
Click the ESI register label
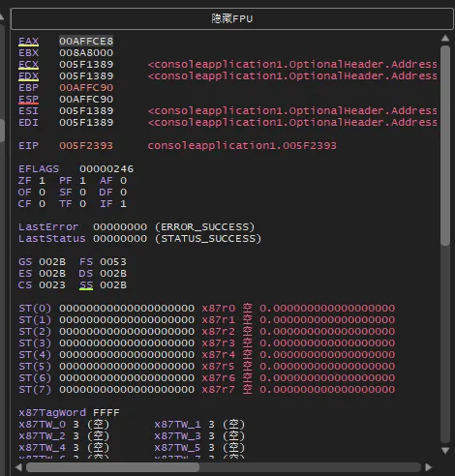(x=28, y=111)
